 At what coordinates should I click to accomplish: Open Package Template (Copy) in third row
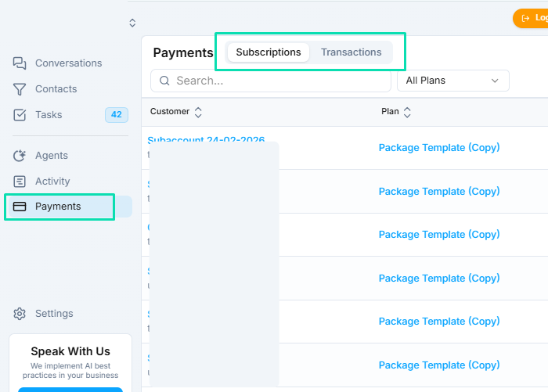439,235
